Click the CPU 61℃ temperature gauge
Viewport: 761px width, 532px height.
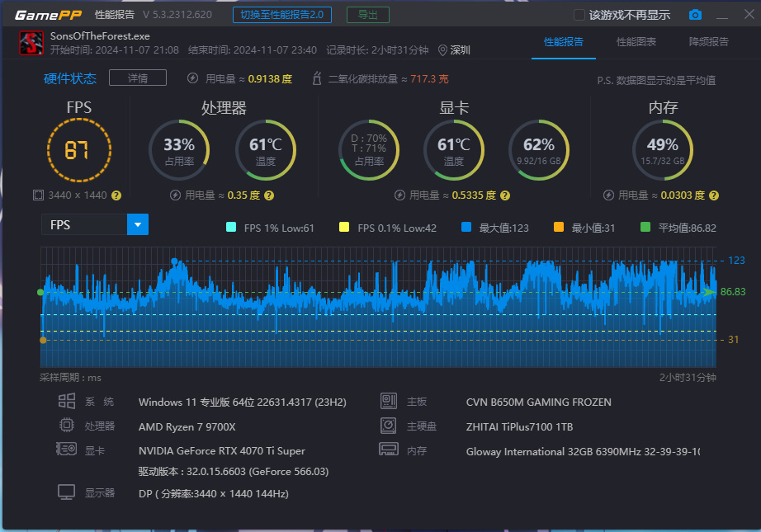(x=266, y=150)
